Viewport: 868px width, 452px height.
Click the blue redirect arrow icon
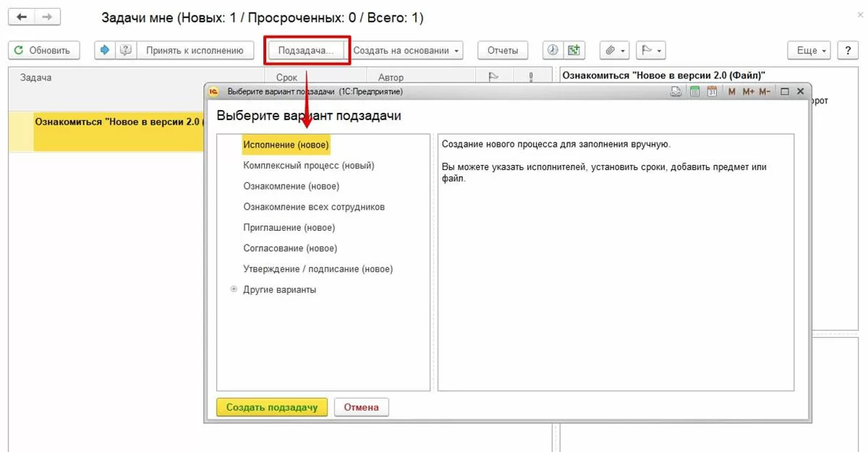click(x=106, y=50)
